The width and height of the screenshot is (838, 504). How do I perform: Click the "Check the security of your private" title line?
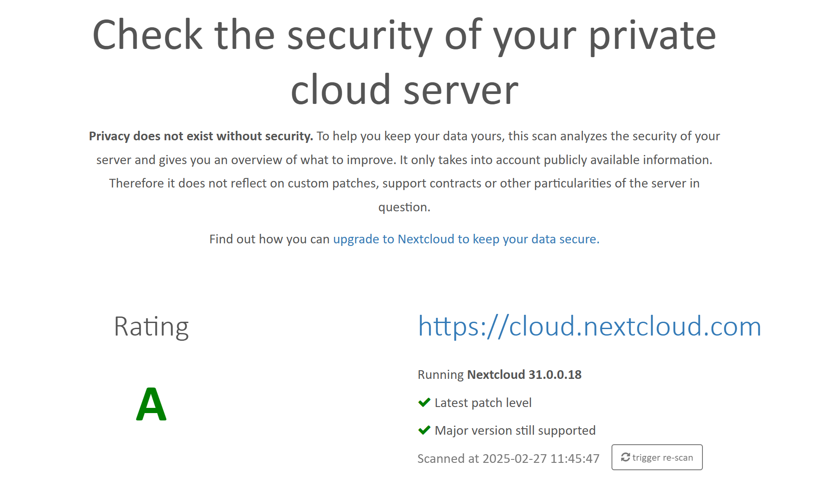click(404, 35)
